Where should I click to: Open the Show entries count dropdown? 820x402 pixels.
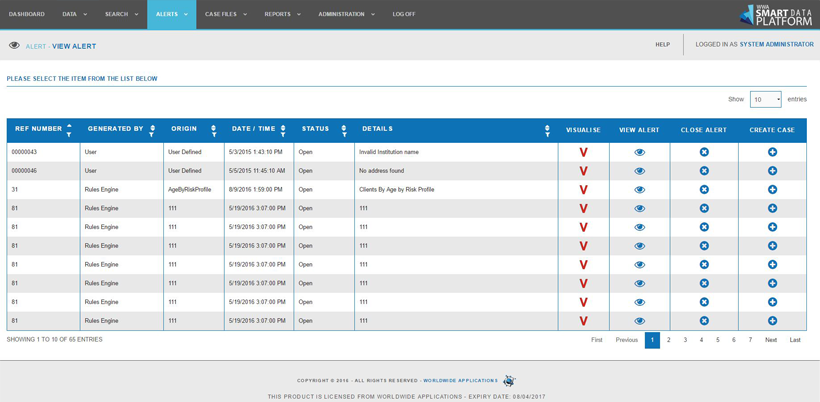coord(766,100)
